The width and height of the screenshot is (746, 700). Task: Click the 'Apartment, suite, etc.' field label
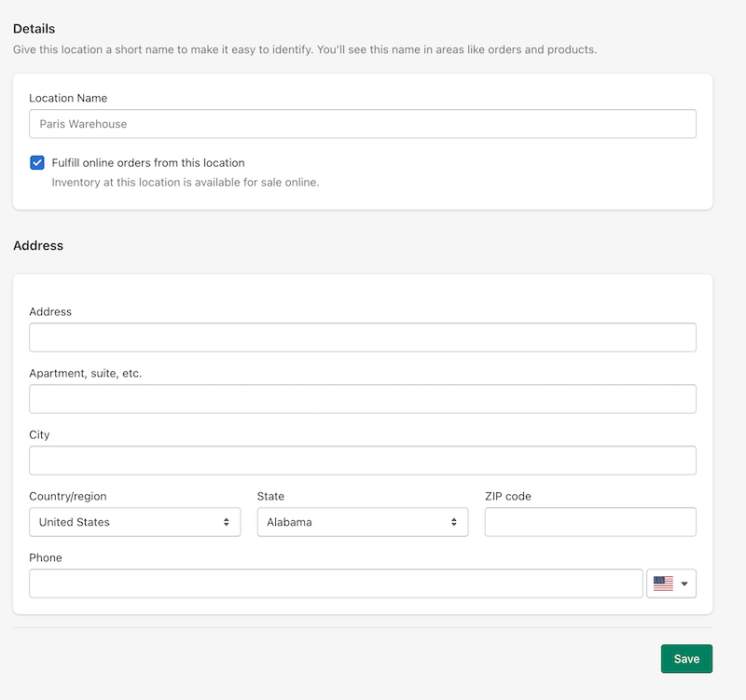tap(86, 373)
